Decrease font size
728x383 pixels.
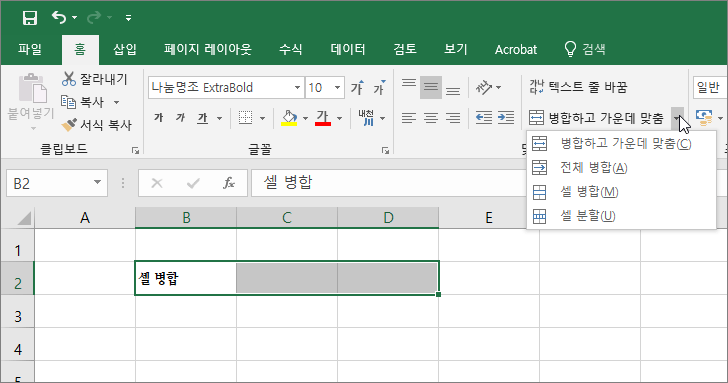click(x=380, y=87)
